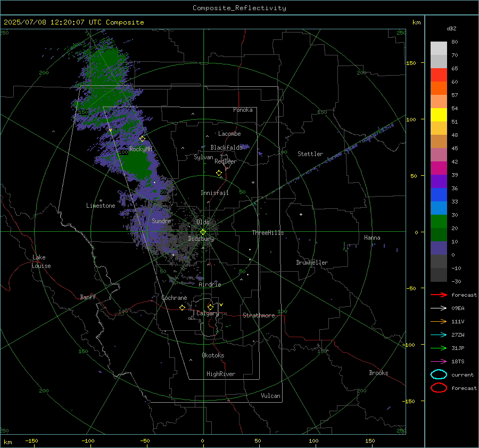479x448 pixels.
Task: Click the dBZ legend heading
Action: 451,28
